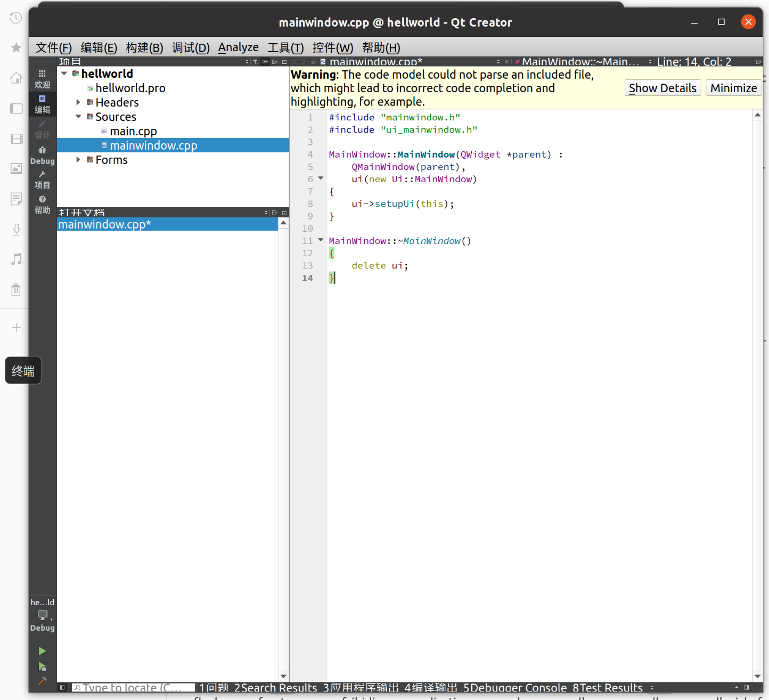The width and height of the screenshot is (769, 700).
Task: Split the editor view
Action: point(758,62)
